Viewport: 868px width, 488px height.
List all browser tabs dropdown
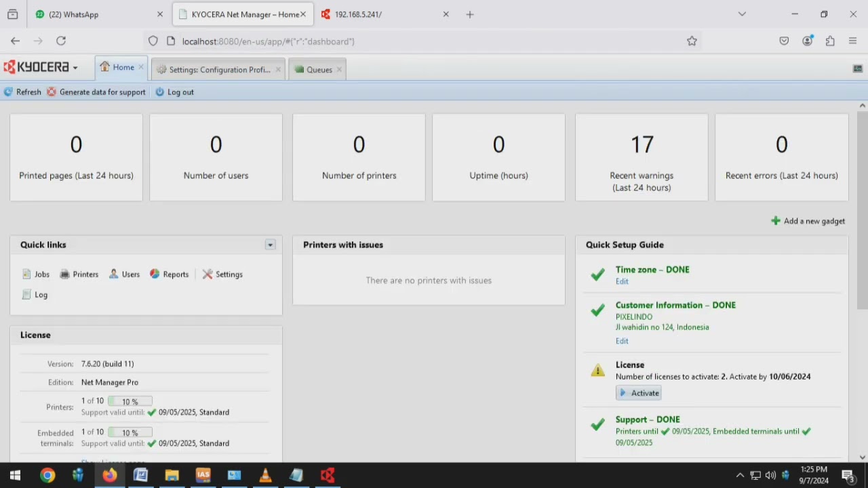click(x=742, y=14)
